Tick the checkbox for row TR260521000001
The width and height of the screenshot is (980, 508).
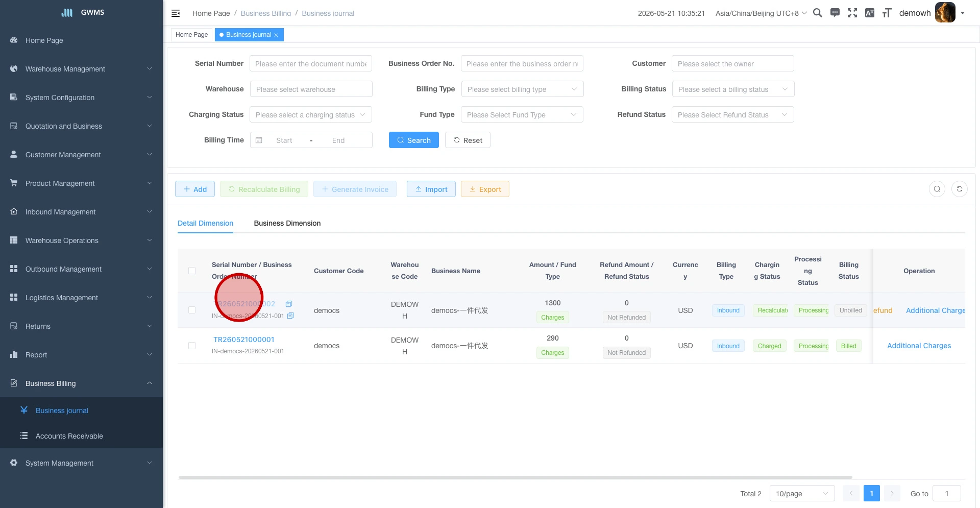coord(192,346)
